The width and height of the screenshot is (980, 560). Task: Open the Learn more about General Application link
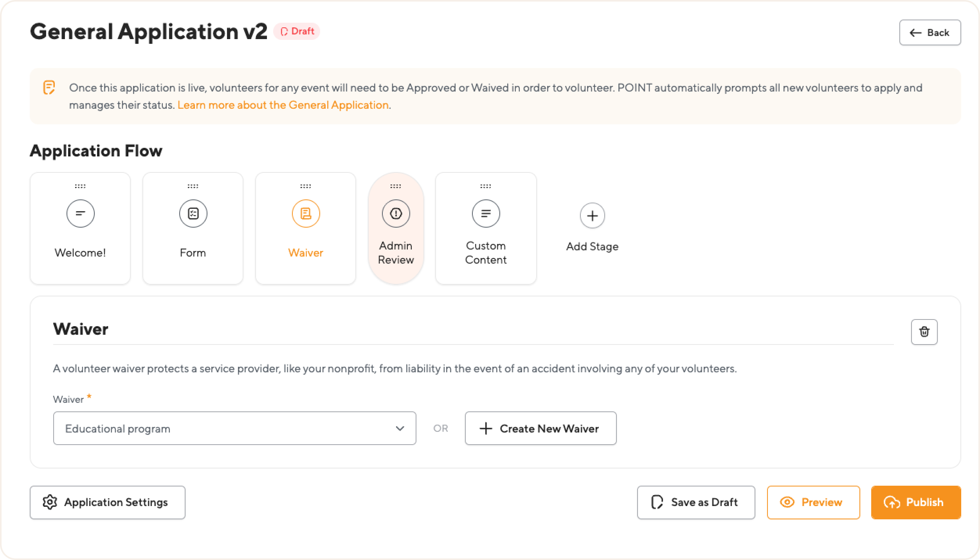click(283, 105)
